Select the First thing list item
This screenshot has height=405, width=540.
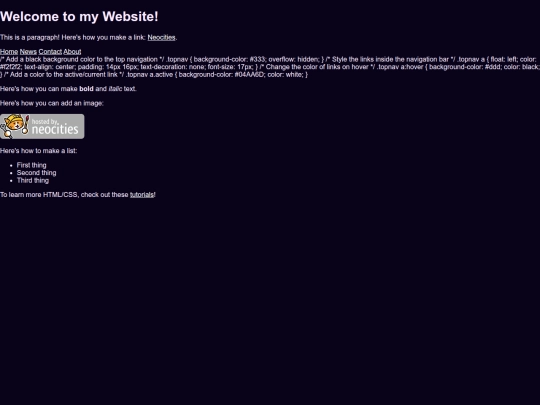(31, 165)
